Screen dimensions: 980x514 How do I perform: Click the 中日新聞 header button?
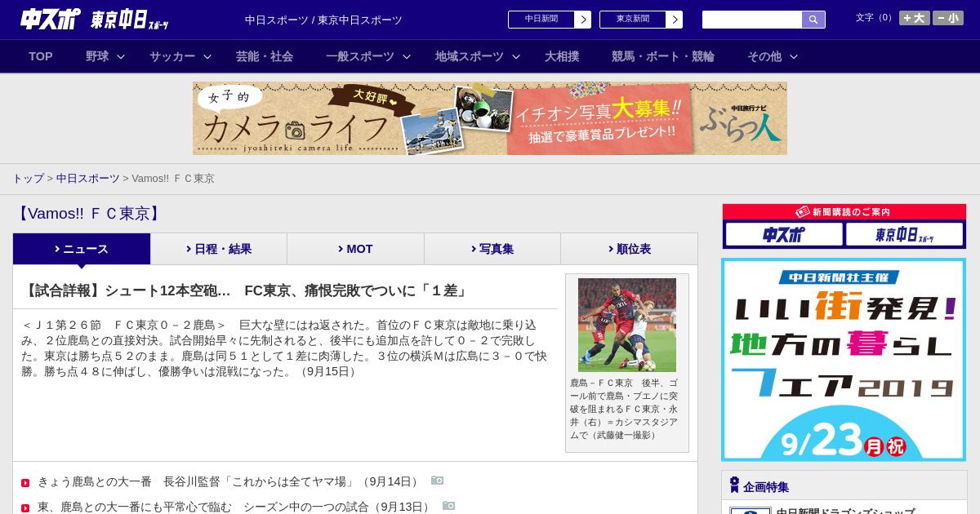click(541, 20)
